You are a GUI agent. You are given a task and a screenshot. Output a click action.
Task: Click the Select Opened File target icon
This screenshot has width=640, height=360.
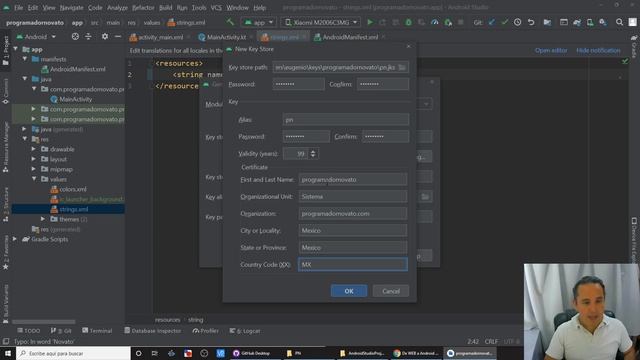point(75,37)
